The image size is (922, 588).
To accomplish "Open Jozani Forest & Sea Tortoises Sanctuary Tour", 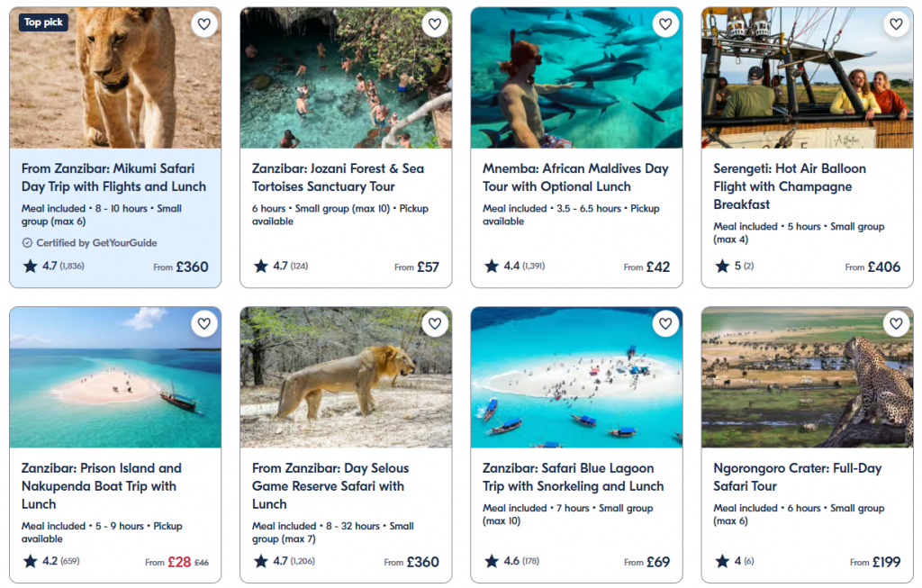I will click(x=338, y=177).
